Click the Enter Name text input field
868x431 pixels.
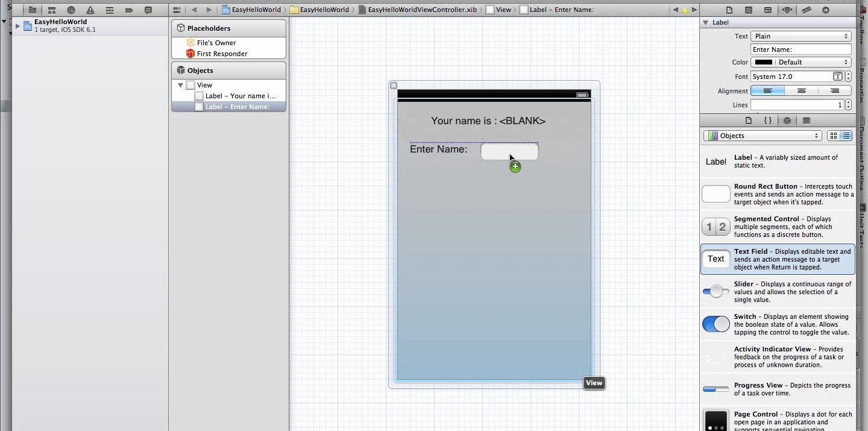coord(509,151)
